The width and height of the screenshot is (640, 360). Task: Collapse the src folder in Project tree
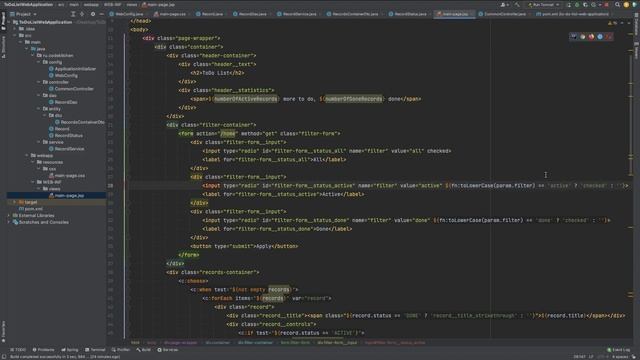[x=15, y=36]
